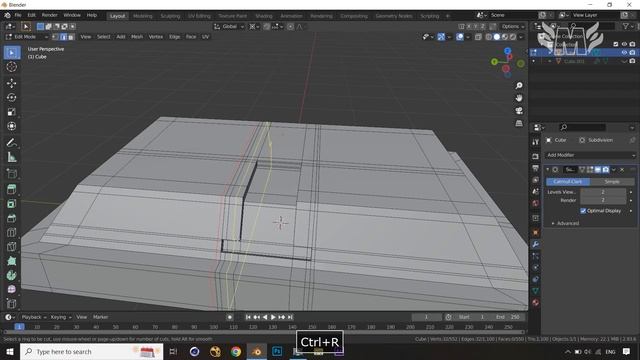640x360 pixels.
Task: Select the Smooth tool
Action: point(11,289)
